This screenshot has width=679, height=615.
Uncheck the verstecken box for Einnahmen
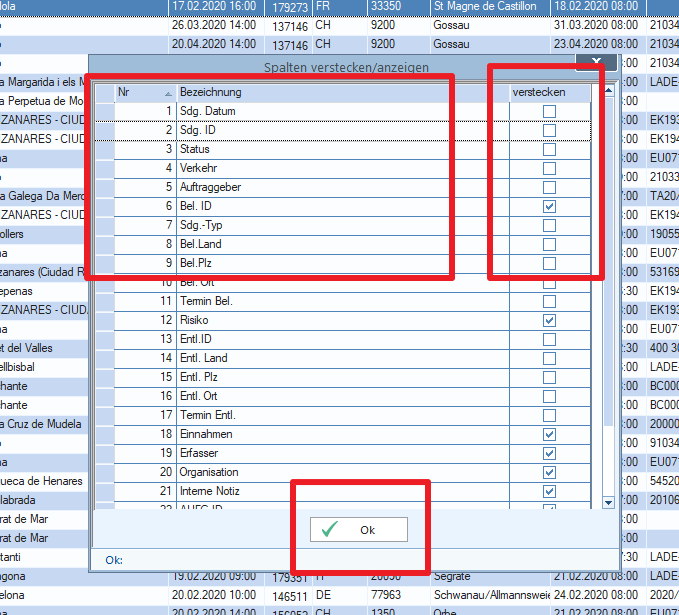pos(549,434)
